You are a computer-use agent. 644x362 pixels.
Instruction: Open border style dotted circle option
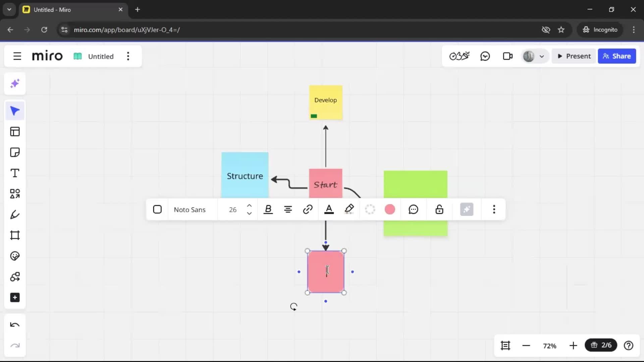point(370,209)
